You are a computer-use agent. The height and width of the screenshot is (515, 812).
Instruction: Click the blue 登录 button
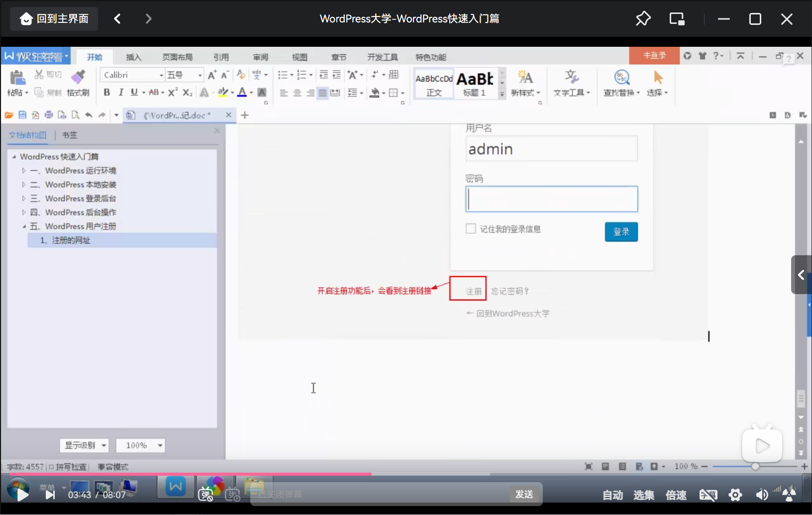pos(621,232)
